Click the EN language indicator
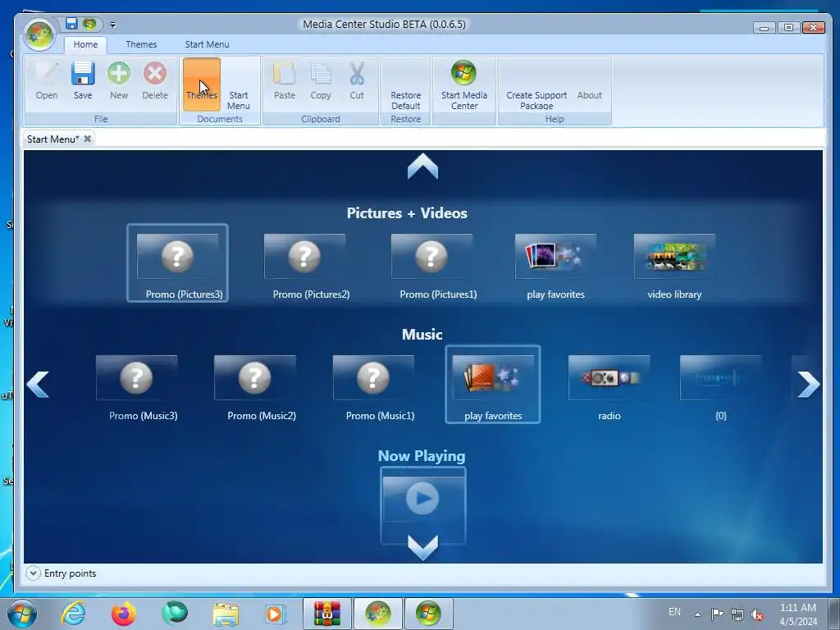The image size is (840, 630). (674, 612)
